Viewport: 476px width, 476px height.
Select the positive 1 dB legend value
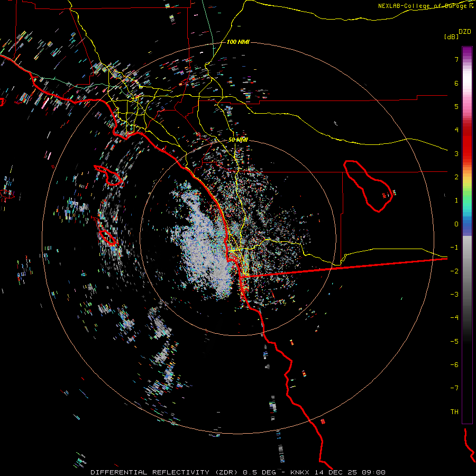[456, 200]
